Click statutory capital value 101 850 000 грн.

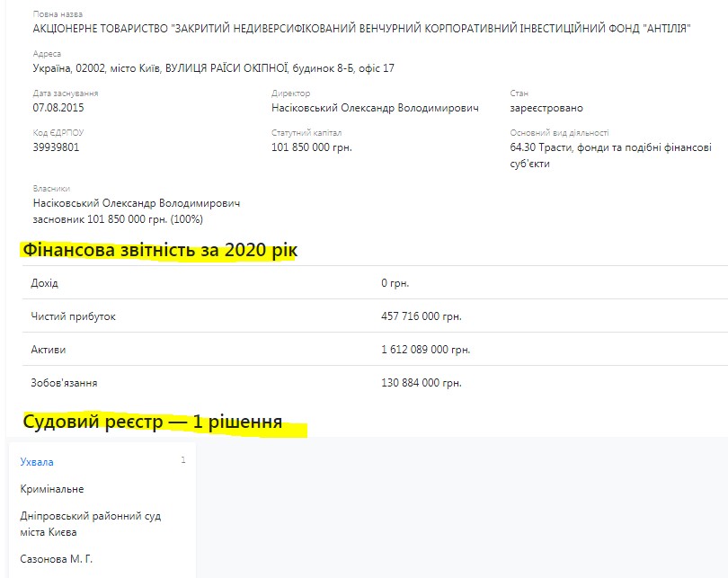pyautogui.click(x=311, y=147)
